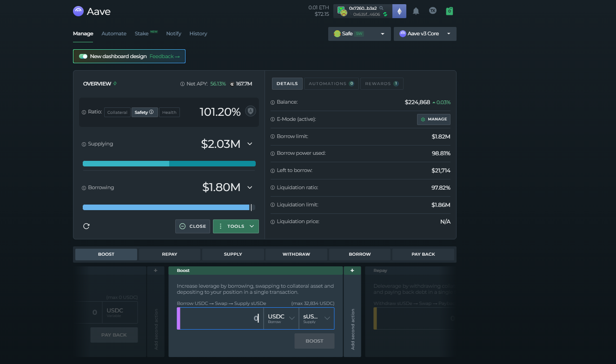
Task: Click the Add second action strip
Action: pos(352,316)
